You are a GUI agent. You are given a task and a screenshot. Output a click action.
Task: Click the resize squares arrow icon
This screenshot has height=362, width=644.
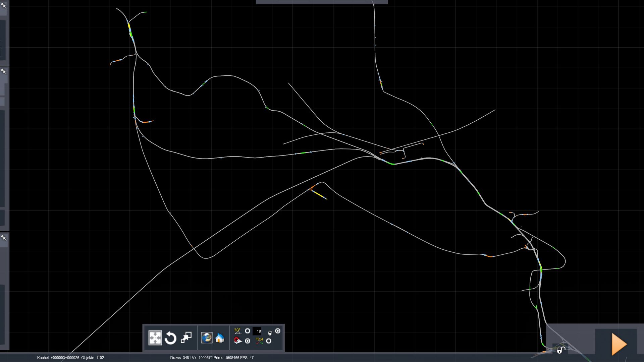(186, 338)
